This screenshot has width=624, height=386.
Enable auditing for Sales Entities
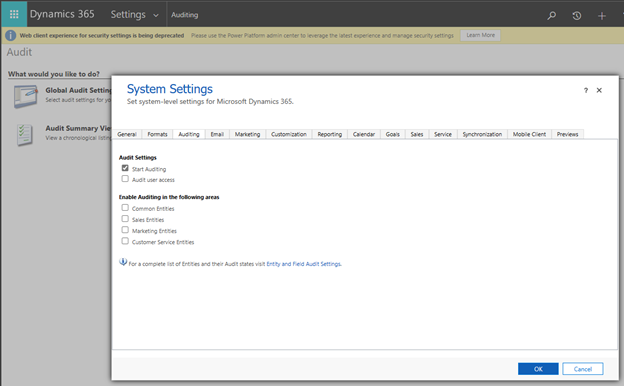(x=125, y=218)
